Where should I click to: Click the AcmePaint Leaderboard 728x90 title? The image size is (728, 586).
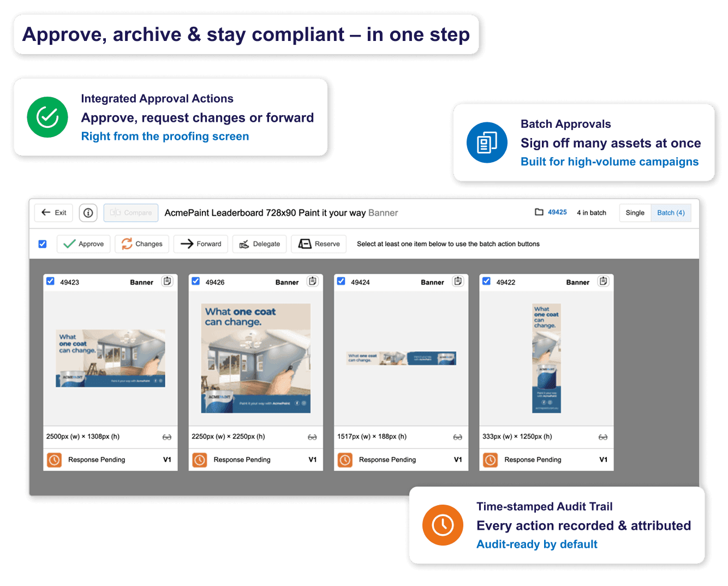pyautogui.click(x=281, y=213)
